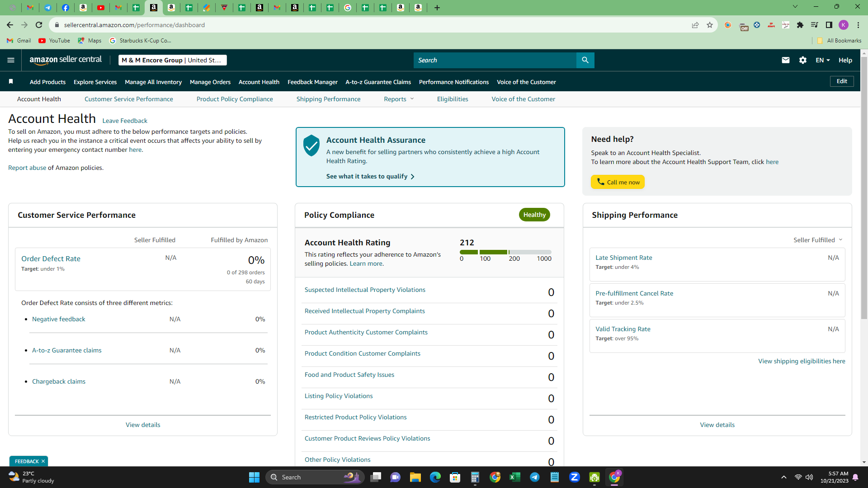This screenshot has height=488, width=868.
Task: Click the browser address bar URL
Action: (134, 25)
